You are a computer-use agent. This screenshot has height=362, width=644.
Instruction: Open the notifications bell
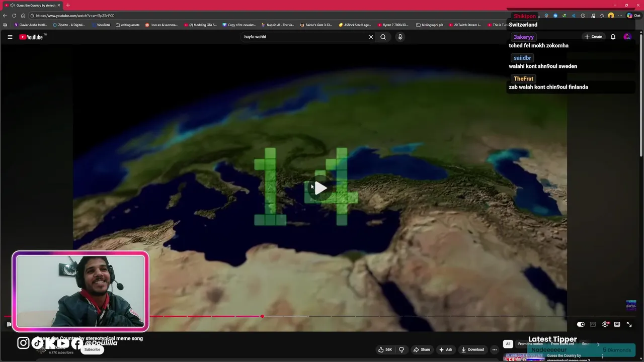613,37
